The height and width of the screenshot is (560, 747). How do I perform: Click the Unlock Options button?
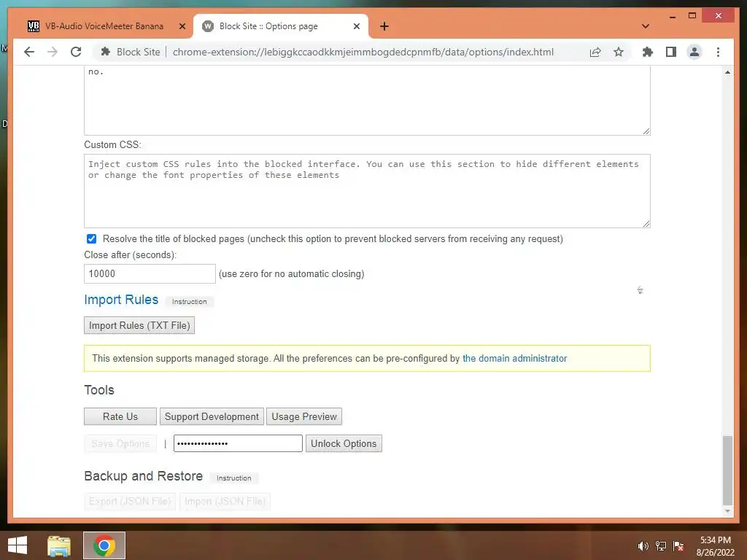(344, 444)
